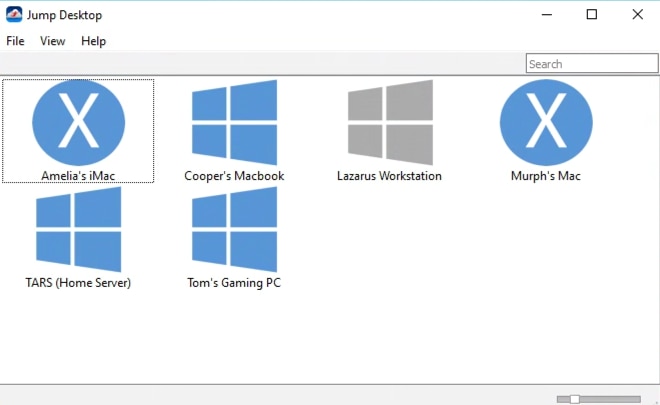Open the Help menu

tap(93, 41)
